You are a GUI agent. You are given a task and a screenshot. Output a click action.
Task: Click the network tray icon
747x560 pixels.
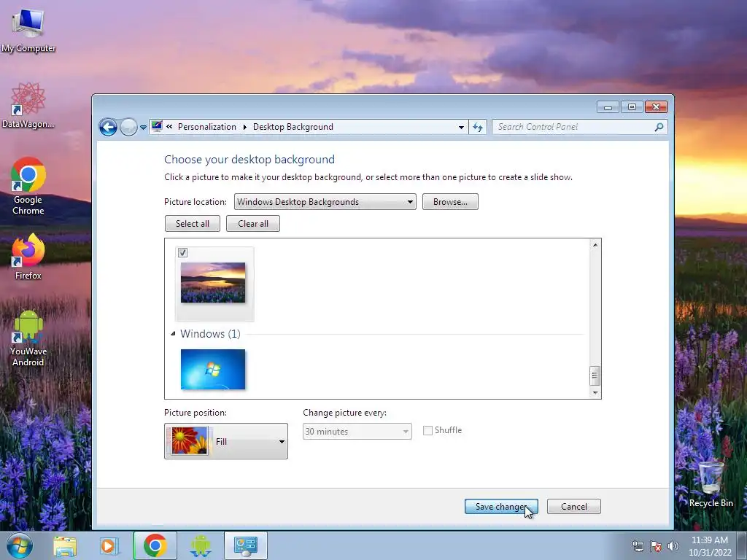tap(638, 546)
